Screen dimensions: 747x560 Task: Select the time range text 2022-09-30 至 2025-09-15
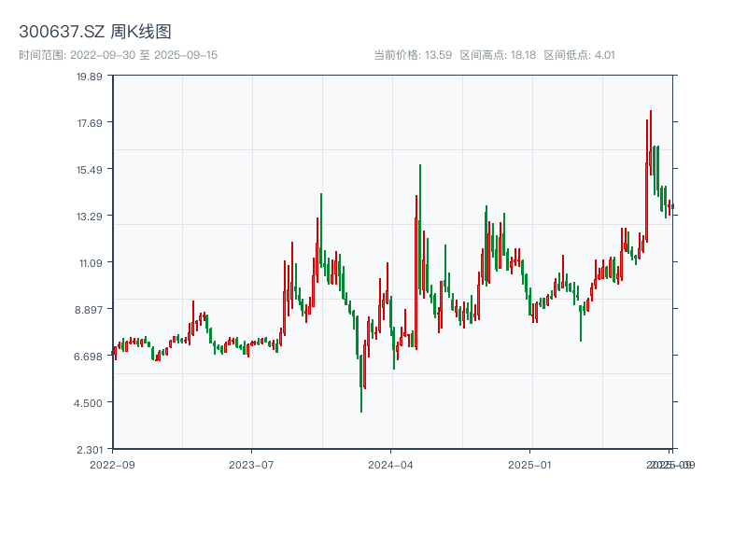pyautogui.click(x=119, y=55)
